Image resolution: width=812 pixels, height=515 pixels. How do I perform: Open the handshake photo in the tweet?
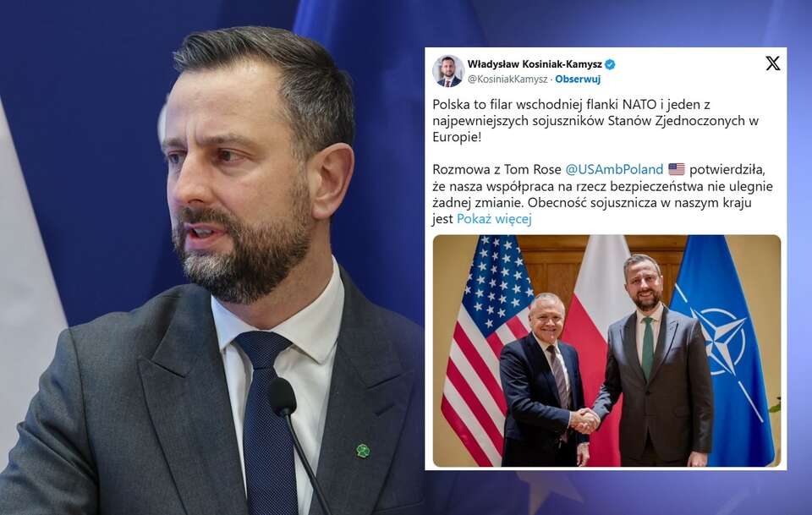606,351
